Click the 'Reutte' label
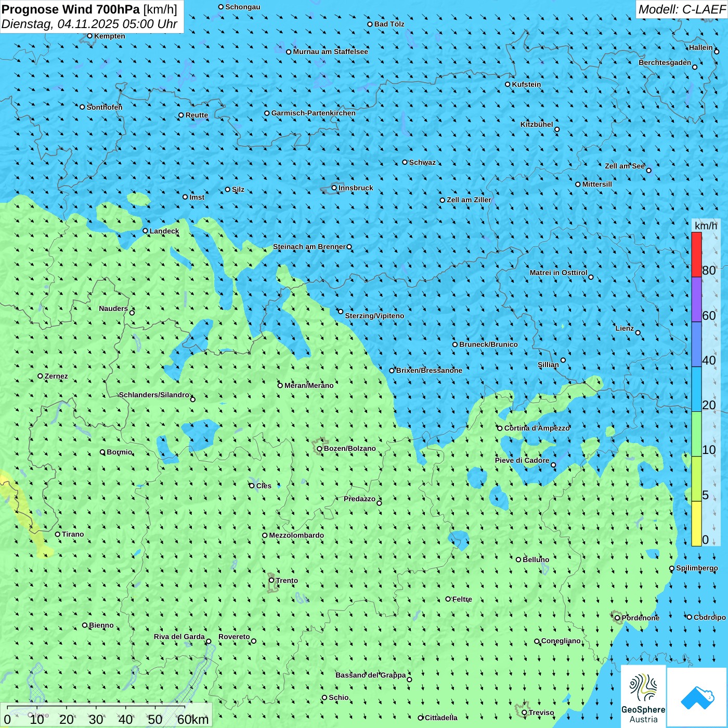 coord(197,115)
